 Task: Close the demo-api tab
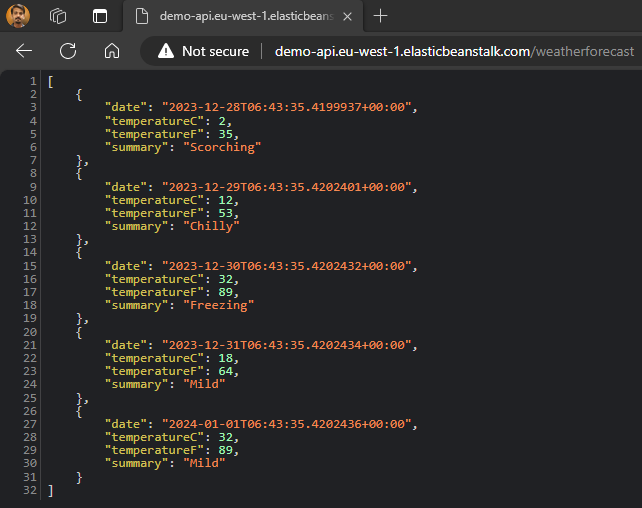(x=348, y=16)
